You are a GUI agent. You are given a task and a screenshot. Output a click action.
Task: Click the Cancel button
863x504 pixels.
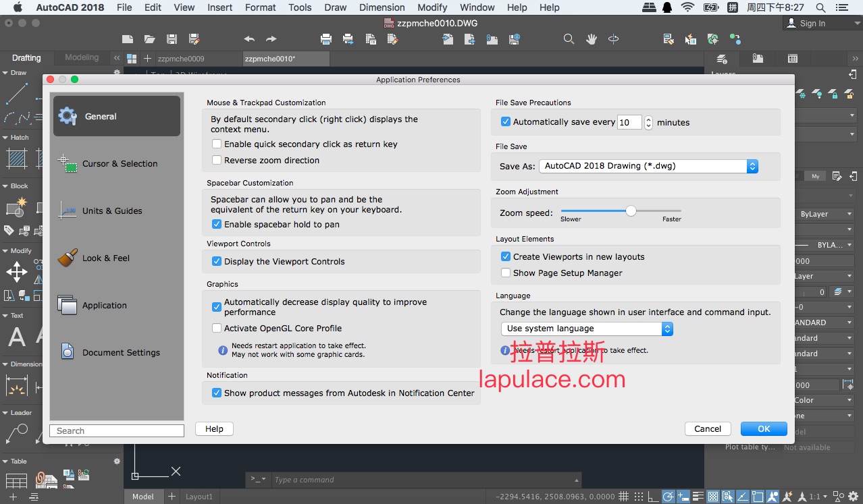[x=708, y=429]
